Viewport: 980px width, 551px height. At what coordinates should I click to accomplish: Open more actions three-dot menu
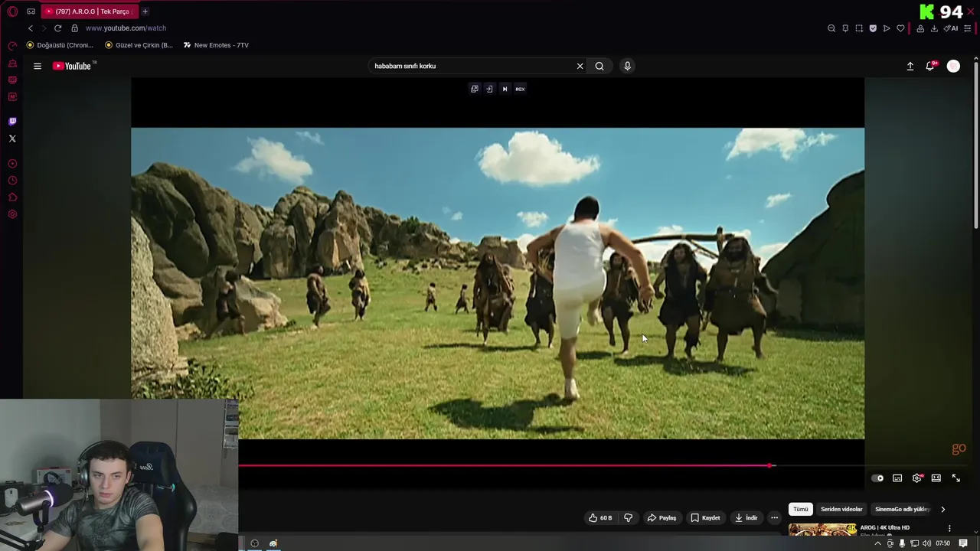click(774, 518)
